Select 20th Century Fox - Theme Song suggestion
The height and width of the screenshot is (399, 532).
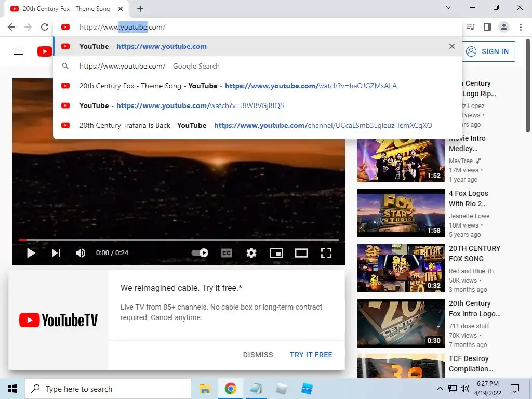click(258, 86)
